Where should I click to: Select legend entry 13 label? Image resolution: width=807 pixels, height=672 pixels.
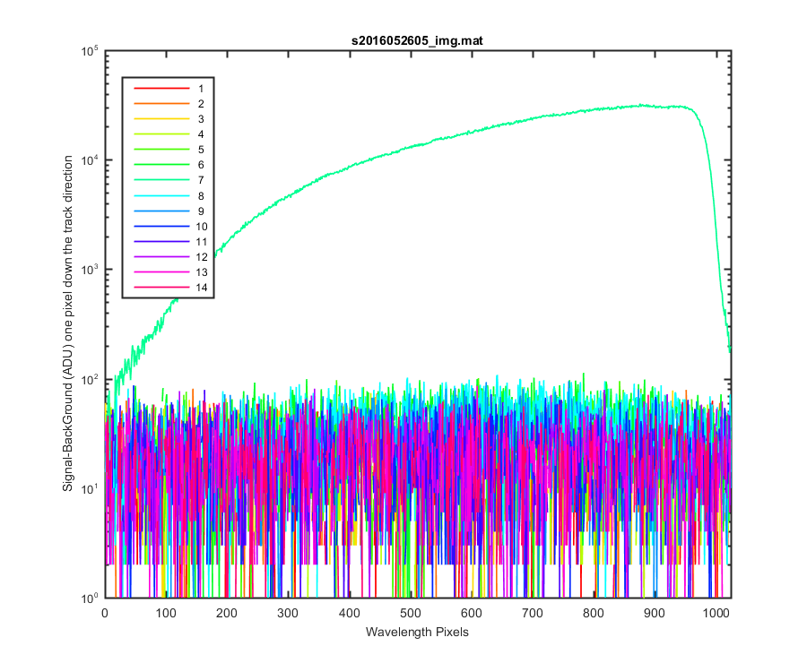tap(202, 272)
